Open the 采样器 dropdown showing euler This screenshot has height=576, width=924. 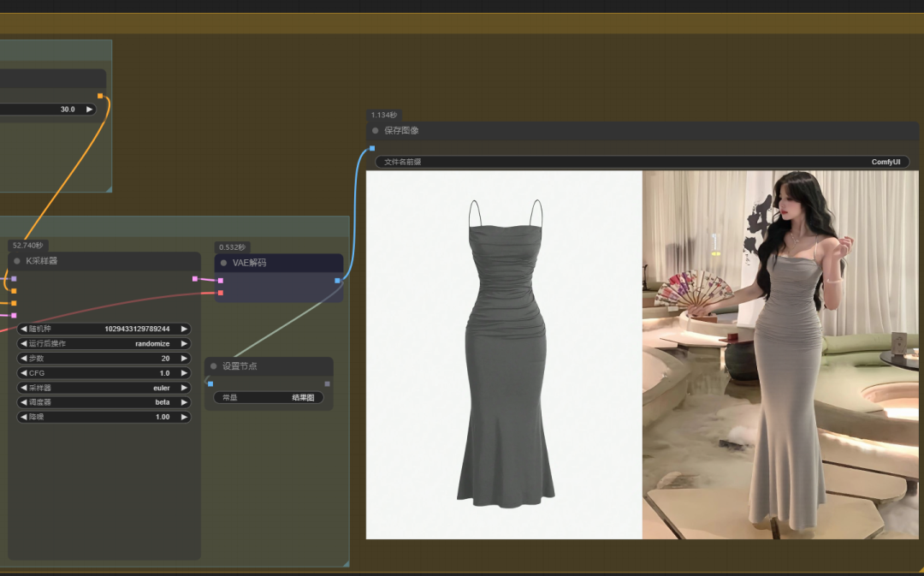103,388
